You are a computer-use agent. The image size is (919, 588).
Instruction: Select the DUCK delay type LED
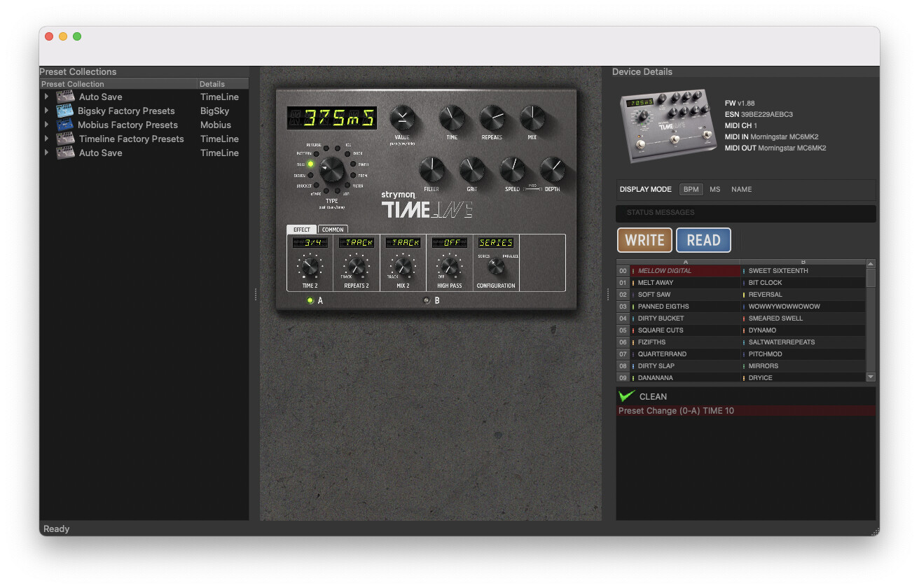348,153
